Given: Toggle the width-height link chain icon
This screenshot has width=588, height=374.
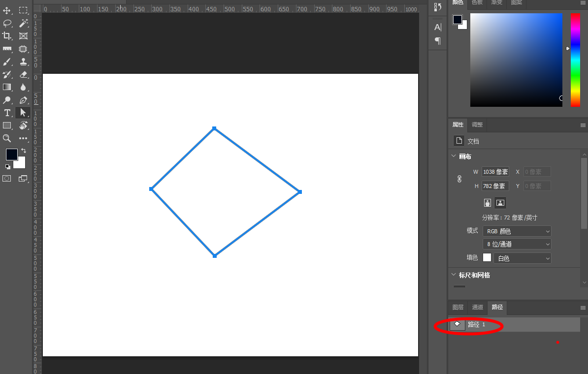Looking at the screenshot, I should tap(459, 179).
